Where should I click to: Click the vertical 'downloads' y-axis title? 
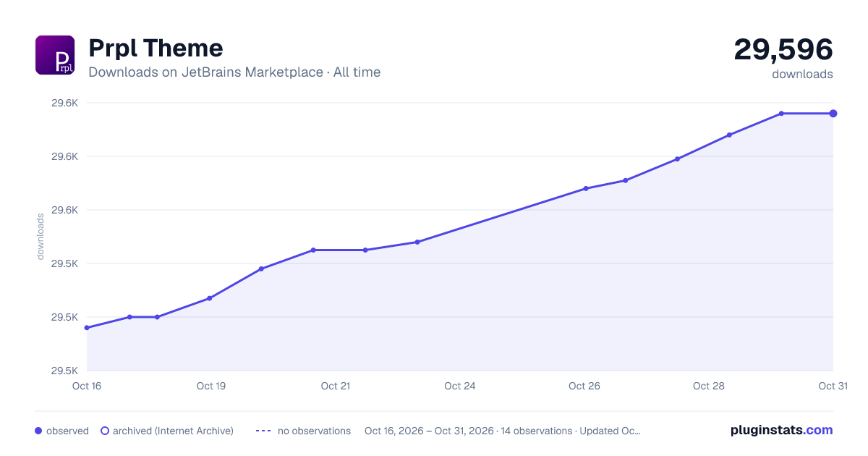click(41, 237)
